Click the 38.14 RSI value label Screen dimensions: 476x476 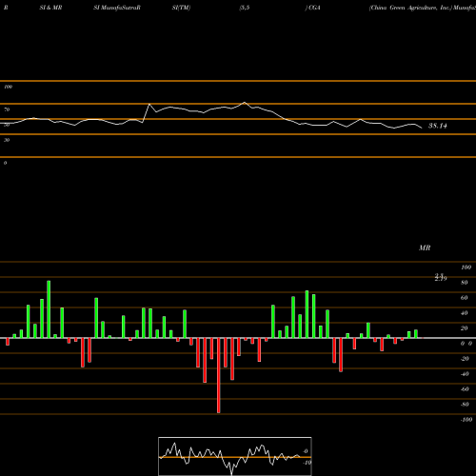(x=438, y=126)
